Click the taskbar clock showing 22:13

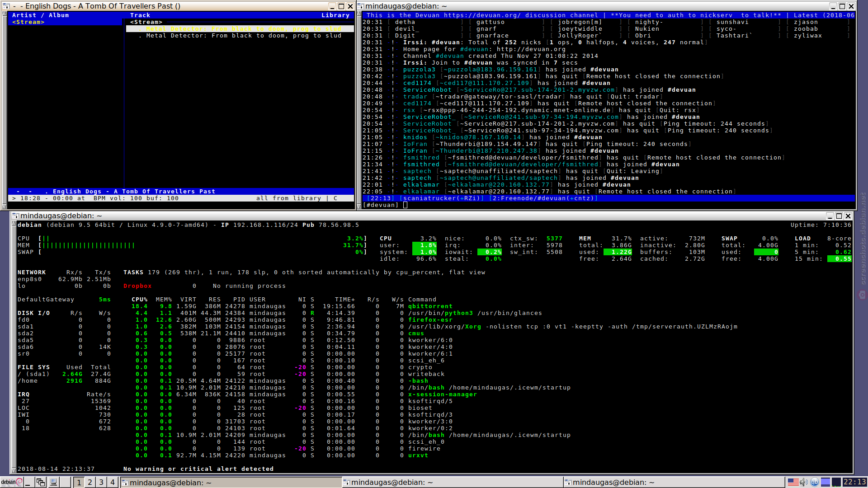pos(854,482)
